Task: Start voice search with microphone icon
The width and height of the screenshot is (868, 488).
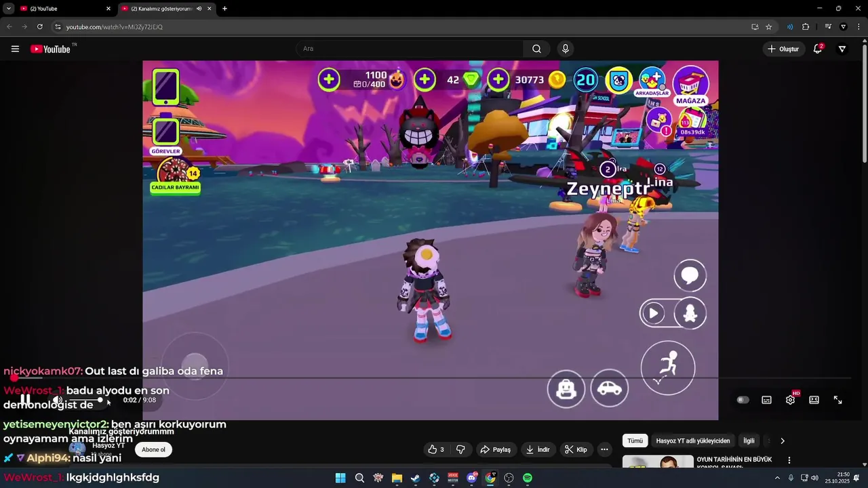Action: [x=566, y=49]
